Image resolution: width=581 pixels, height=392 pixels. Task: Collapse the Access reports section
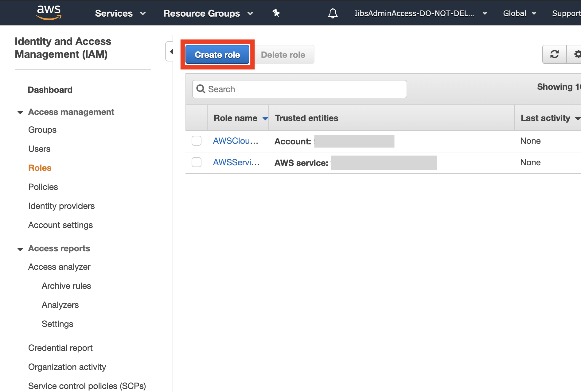point(20,249)
